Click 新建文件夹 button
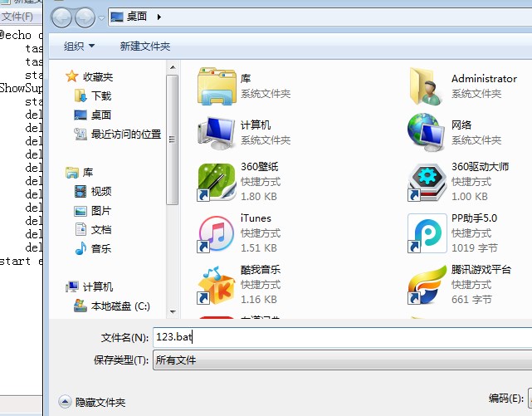The height and width of the screenshot is (416, 532). tap(145, 46)
